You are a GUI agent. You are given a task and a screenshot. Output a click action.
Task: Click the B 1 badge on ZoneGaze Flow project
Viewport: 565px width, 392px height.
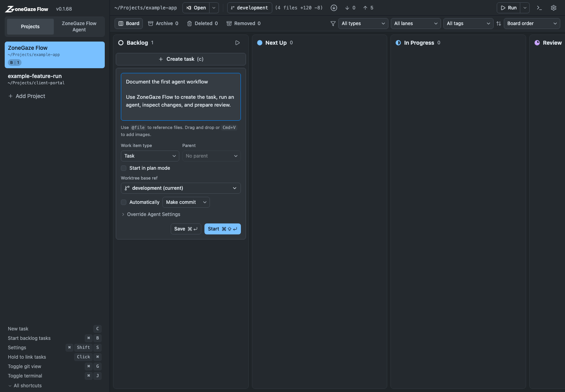[x=15, y=63]
